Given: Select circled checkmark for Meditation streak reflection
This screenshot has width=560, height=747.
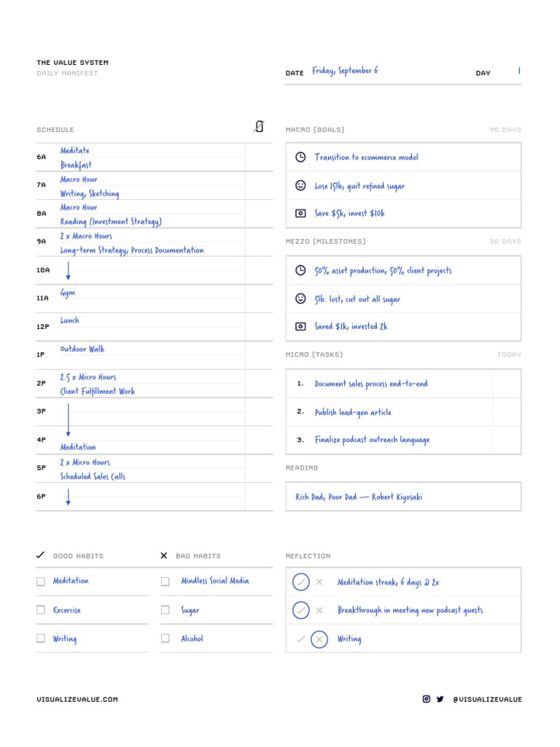Looking at the screenshot, I should tap(300, 582).
